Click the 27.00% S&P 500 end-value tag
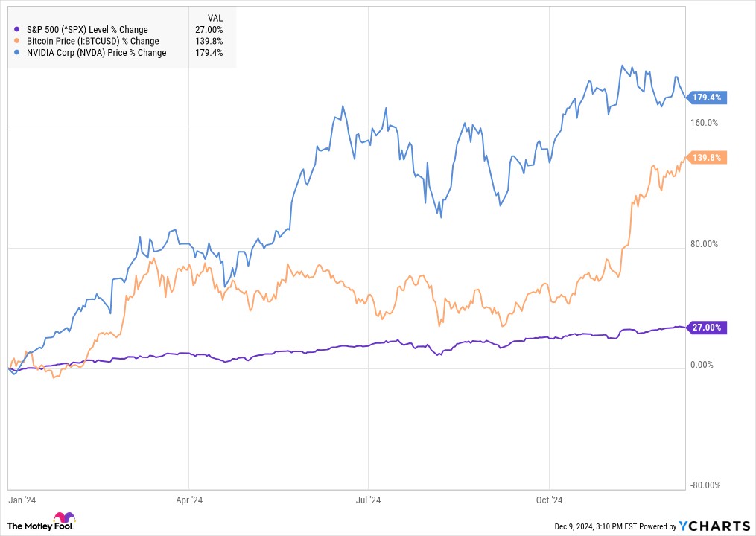The width and height of the screenshot is (756, 536). [706, 328]
